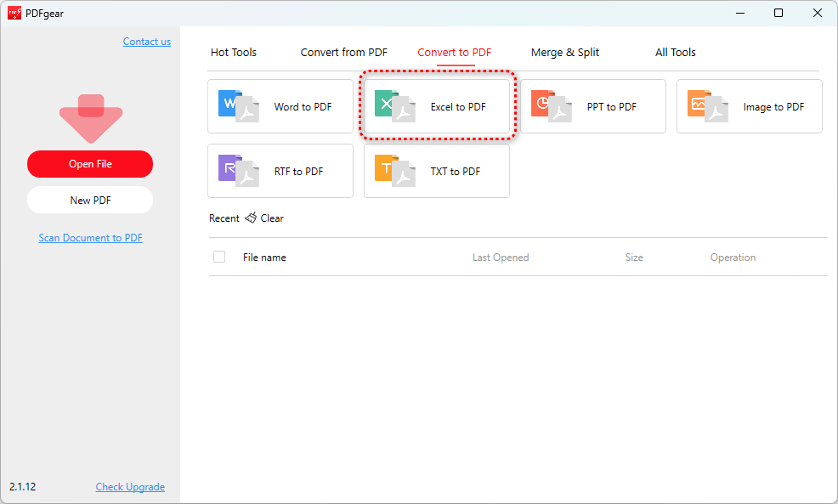Click the New PDF button

coord(90,201)
